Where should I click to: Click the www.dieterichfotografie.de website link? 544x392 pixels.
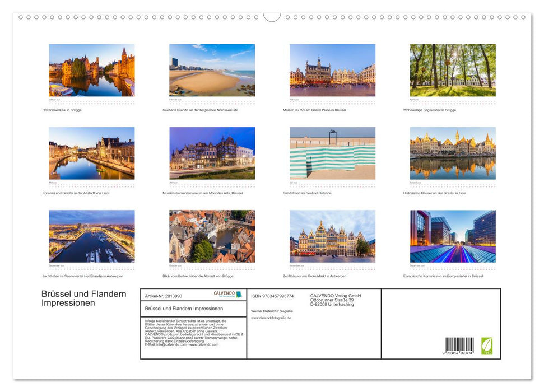tap(271, 318)
